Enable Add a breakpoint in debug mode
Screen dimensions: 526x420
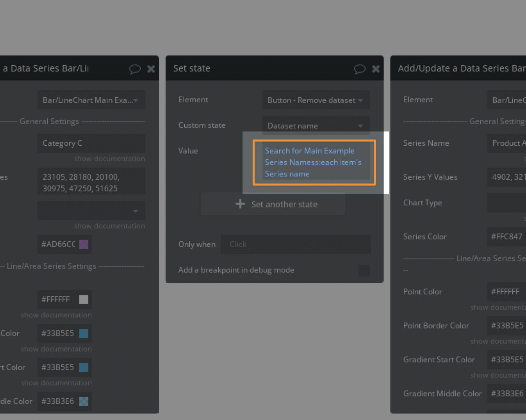pyautogui.click(x=364, y=270)
